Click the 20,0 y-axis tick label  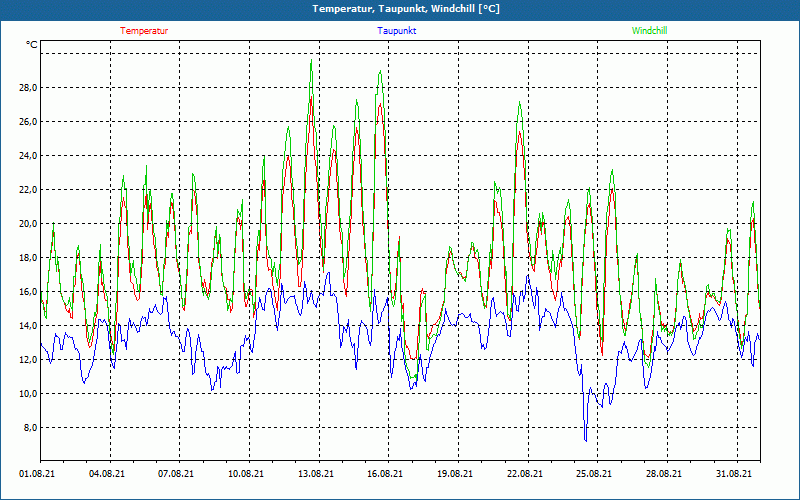pyautogui.click(x=27, y=224)
